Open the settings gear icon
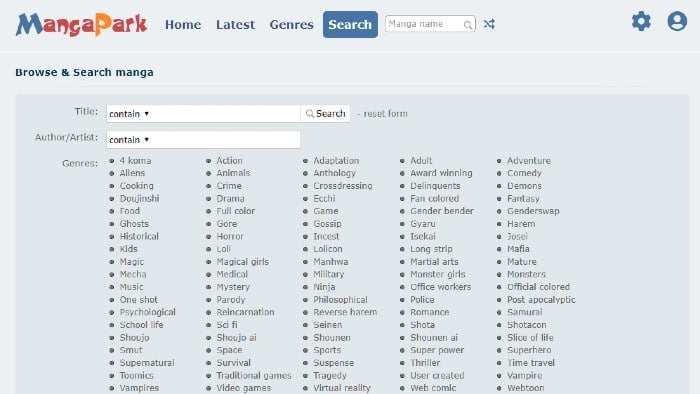Screen dimensions: 700x394 641,21
